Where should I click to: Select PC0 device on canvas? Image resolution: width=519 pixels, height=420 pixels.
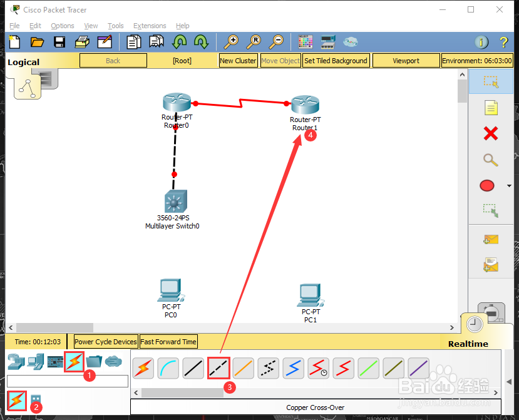click(x=171, y=290)
